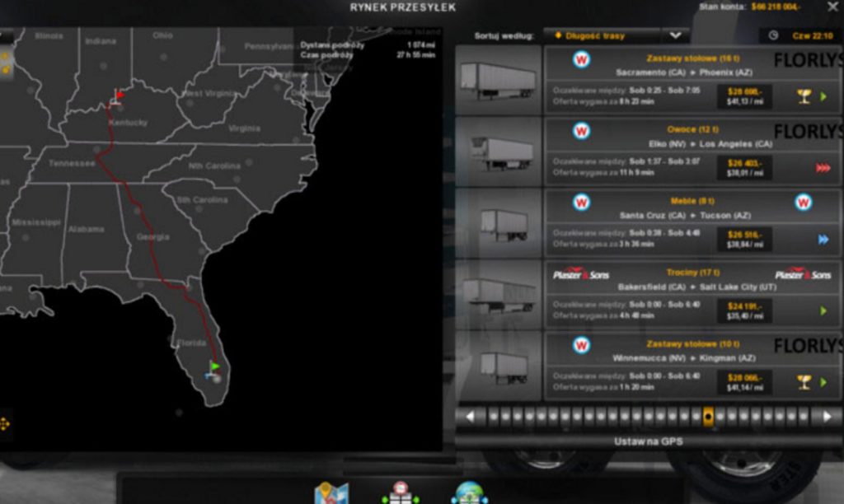This screenshot has width=844, height=504.
Task: Click the W logo on the Owoce offer
Action: [584, 130]
